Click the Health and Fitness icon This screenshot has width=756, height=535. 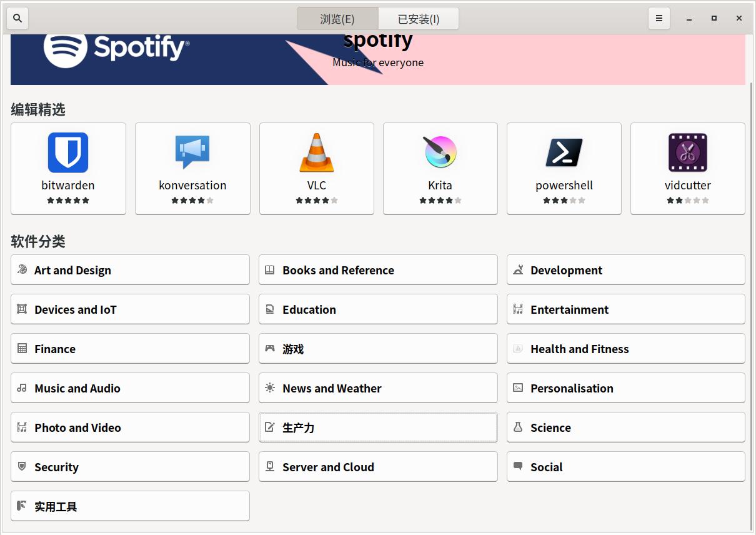518,349
